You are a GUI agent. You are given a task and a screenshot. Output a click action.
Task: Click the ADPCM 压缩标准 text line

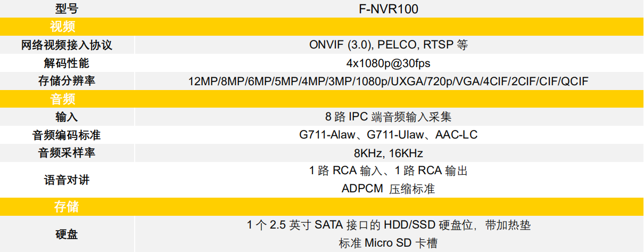pyautogui.click(x=388, y=189)
